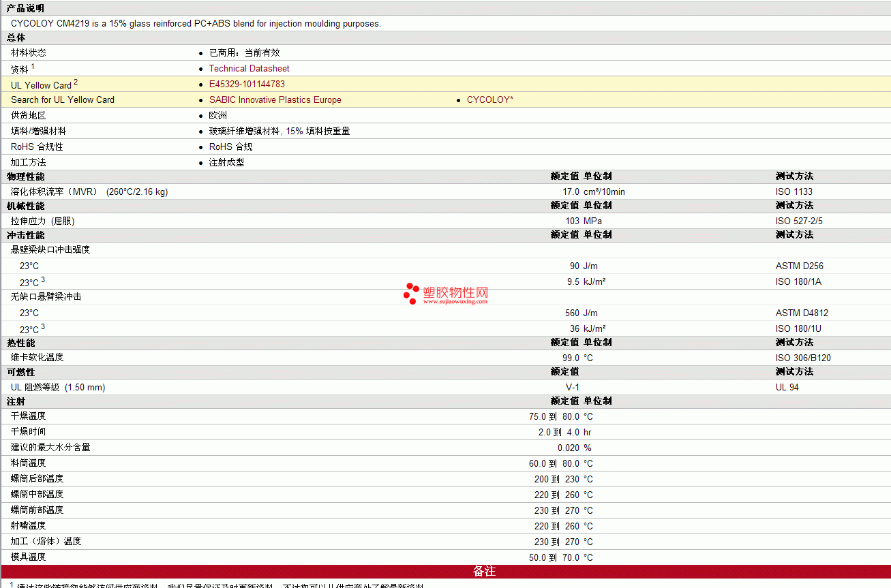The height and width of the screenshot is (588, 891).
Task: Click the 维卡软化温度 row label
Action: (x=37, y=357)
